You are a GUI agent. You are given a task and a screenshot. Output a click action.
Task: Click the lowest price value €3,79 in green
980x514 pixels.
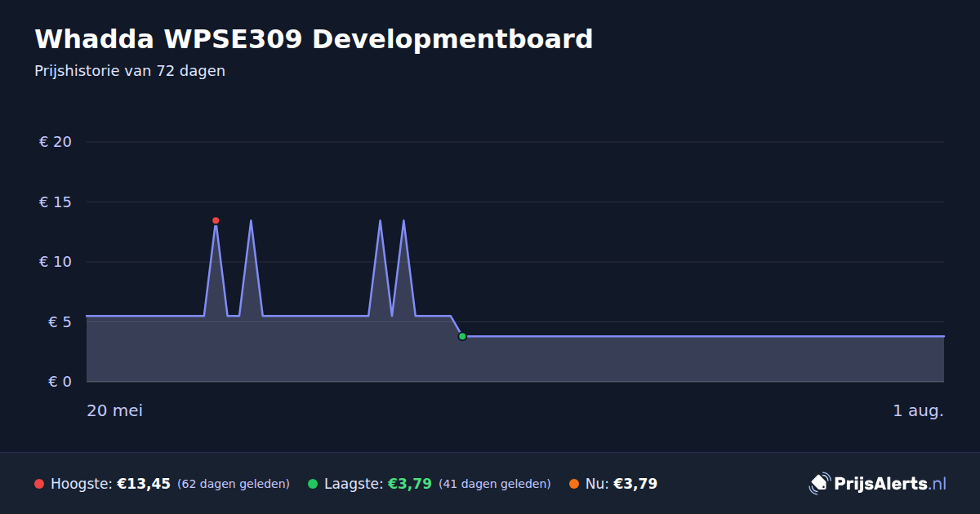[x=410, y=484]
